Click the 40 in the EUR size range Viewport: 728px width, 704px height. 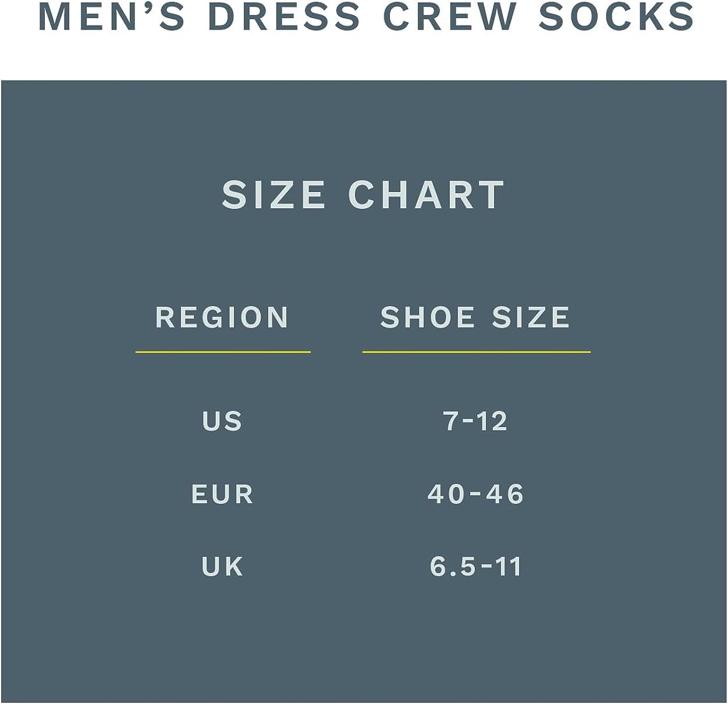click(x=446, y=495)
